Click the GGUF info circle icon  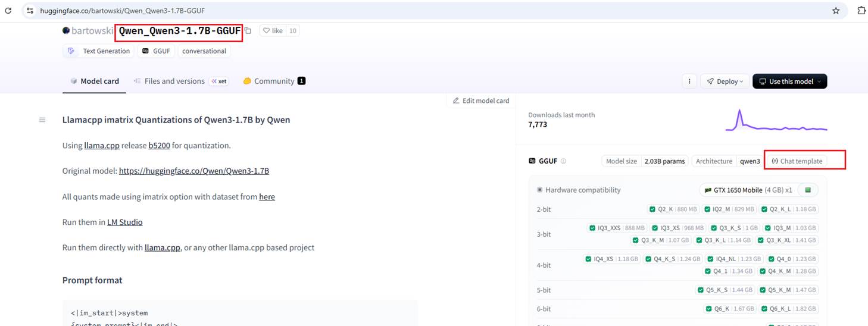point(563,161)
